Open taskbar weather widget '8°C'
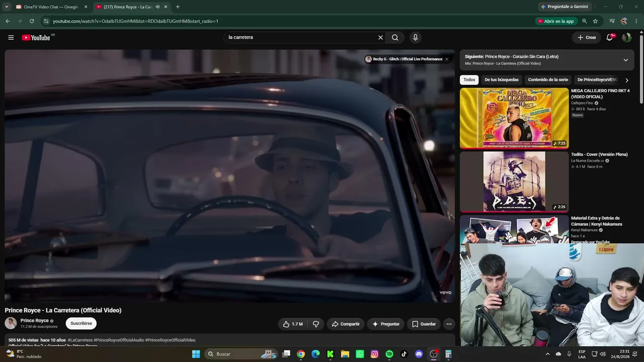This screenshot has width=644, height=362. tap(24, 354)
